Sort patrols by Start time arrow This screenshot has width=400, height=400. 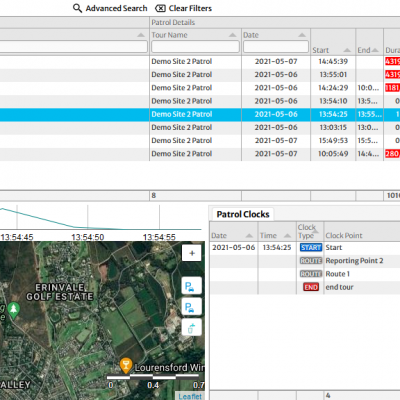pyautogui.click(x=347, y=50)
